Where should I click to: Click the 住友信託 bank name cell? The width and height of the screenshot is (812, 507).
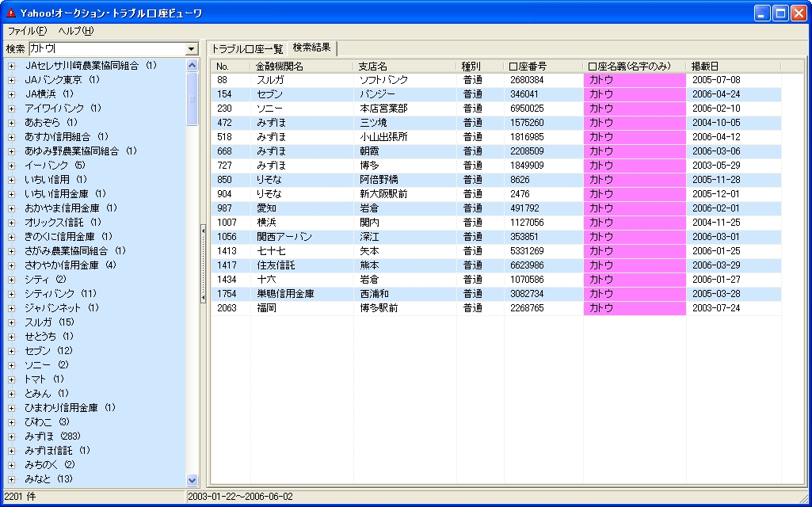click(302, 265)
